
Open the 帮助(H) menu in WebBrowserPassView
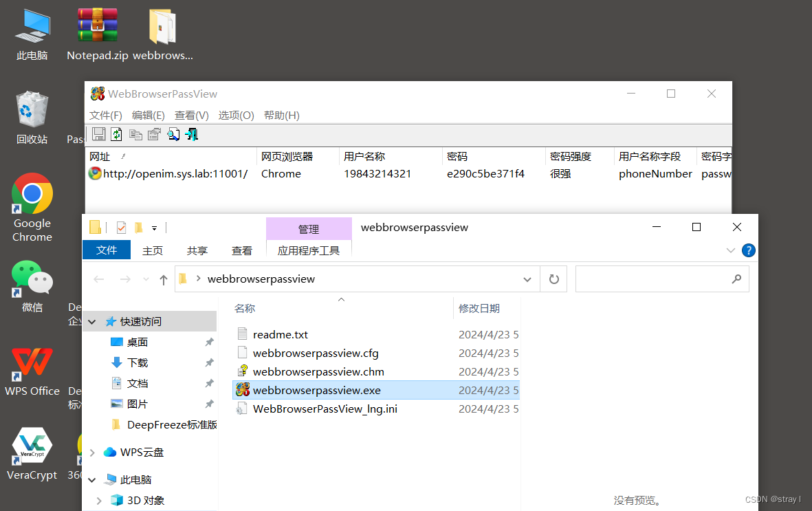pos(282,115)
